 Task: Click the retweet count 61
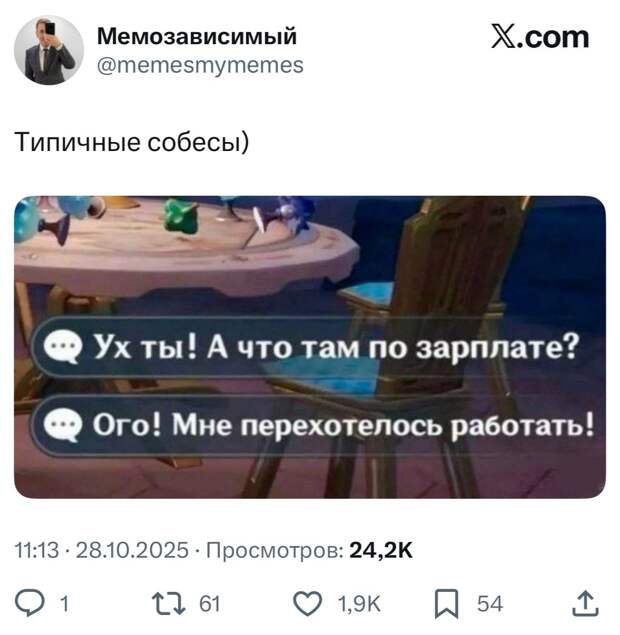210,604
